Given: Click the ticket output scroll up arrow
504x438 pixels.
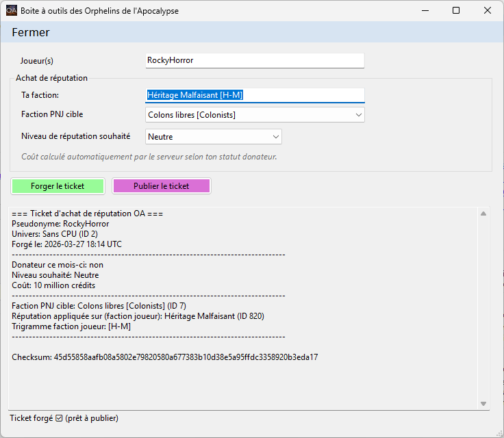Looking at the screenshot, I should [x=483, y=214].
